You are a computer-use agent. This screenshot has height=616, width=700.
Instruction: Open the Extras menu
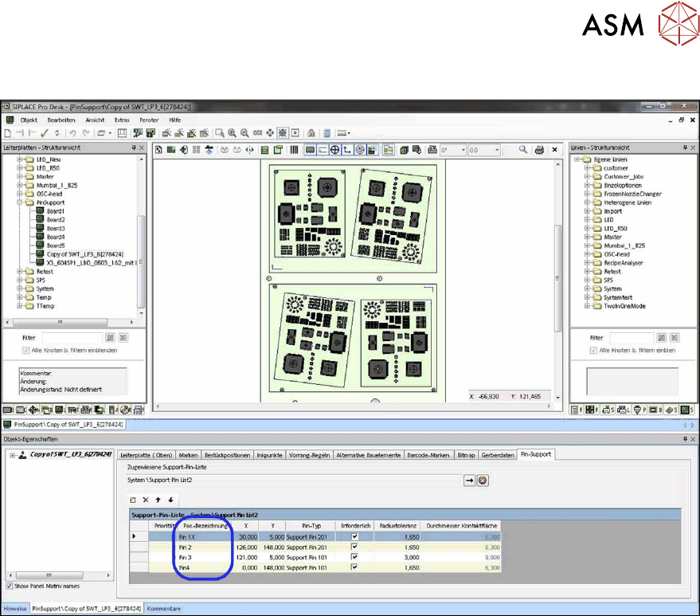122,120
